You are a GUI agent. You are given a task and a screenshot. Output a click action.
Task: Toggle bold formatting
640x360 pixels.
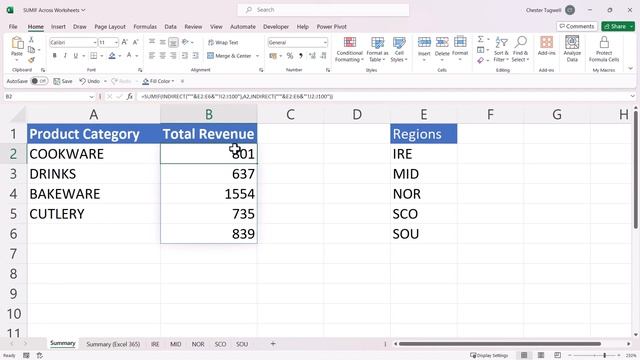point(54,56)
